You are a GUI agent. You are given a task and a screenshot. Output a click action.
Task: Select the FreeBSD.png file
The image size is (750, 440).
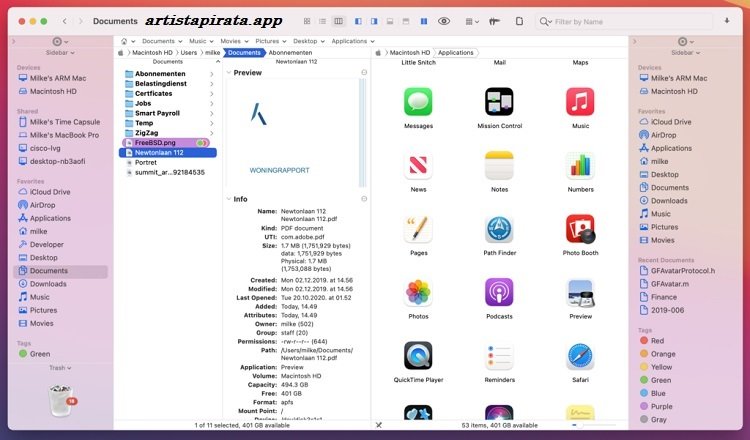(165, 143)
